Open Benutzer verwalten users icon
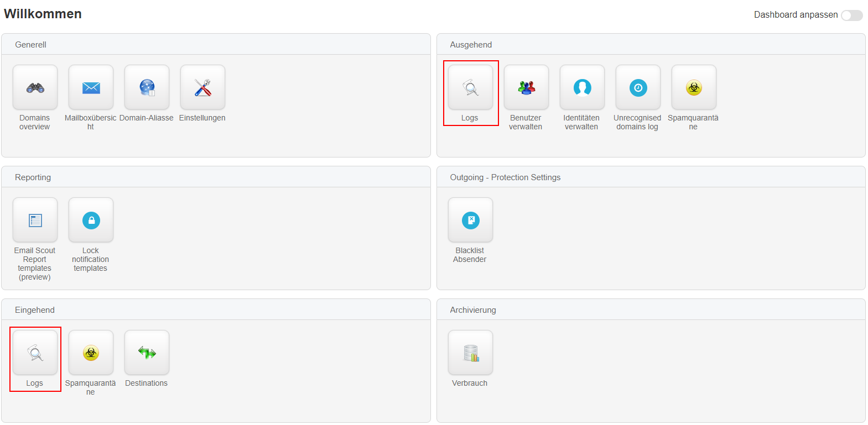The height and width of the screenshot is (425, 868). pyautogui.click(x=526, y=87)
